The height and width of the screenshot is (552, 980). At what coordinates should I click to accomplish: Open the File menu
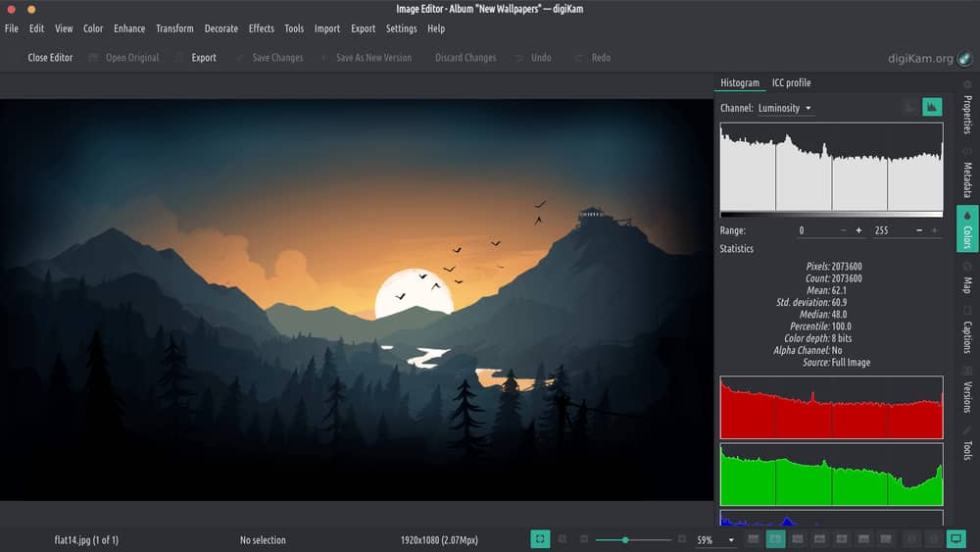pyautogui.click(x=11, y=28)
